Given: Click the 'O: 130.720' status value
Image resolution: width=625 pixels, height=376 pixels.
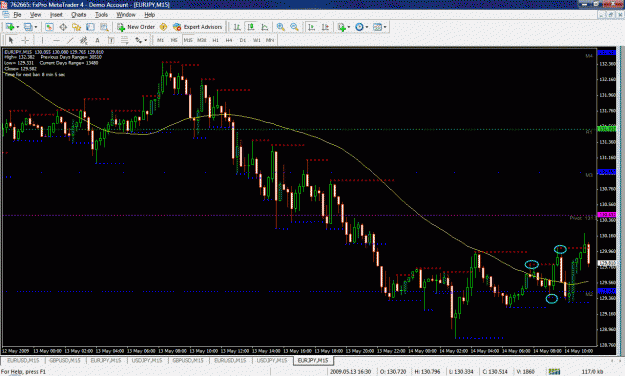Looking at the screenshot, I should coord(393,372).
